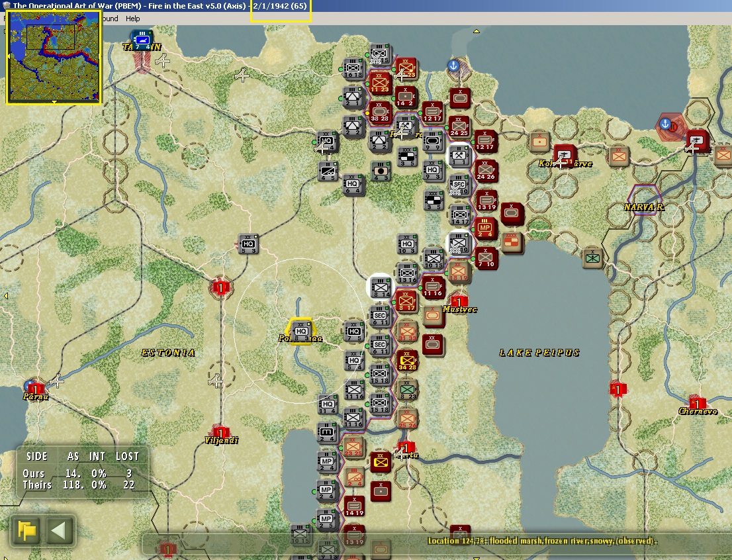Select the HQ unit 9 3

click(433, 171)
